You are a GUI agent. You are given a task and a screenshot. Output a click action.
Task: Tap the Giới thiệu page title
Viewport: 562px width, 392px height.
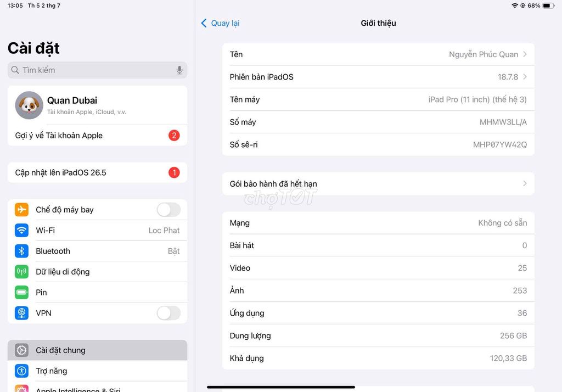pyautogui.click(x=378, y=23)
